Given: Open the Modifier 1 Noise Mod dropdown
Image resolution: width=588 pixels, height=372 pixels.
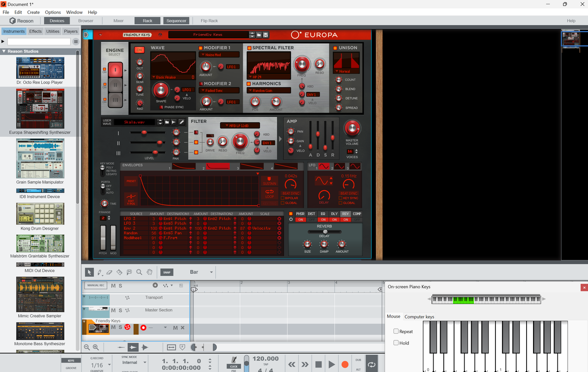Looking at the screenshot, I should (219, 55).
